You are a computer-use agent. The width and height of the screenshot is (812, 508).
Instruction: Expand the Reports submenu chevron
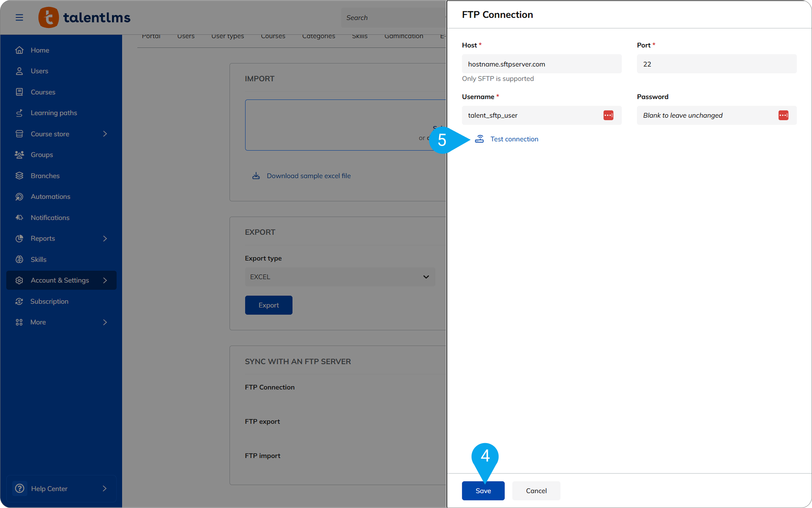pyautogui.click(x=105, y=238)
